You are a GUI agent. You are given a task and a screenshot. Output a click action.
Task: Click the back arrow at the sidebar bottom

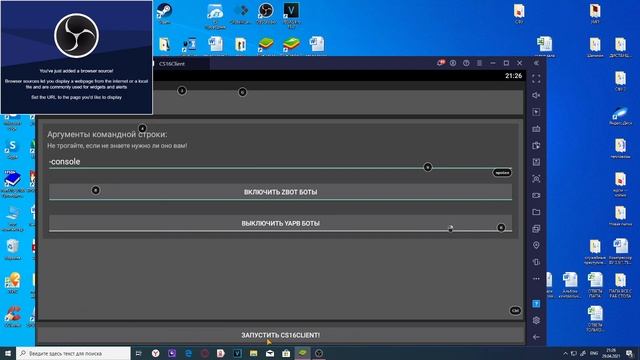[x=536, y=337]
